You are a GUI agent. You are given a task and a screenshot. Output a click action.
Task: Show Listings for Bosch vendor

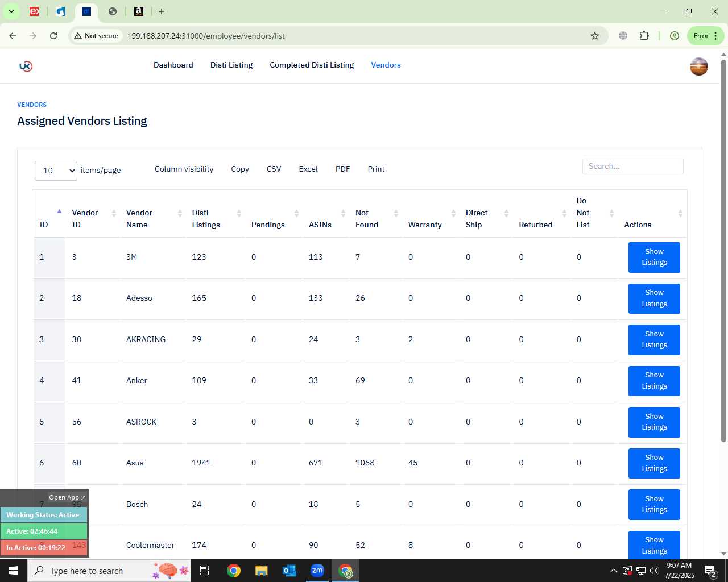(654, 504)
